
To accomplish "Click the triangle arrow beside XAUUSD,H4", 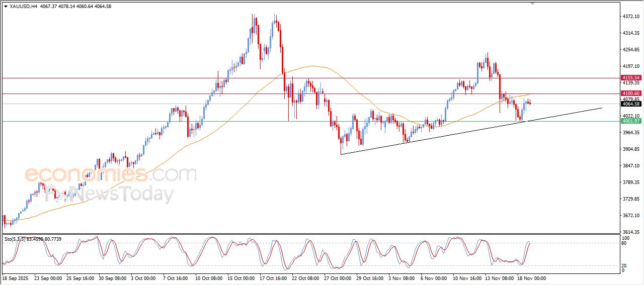I will coord(6,6).
